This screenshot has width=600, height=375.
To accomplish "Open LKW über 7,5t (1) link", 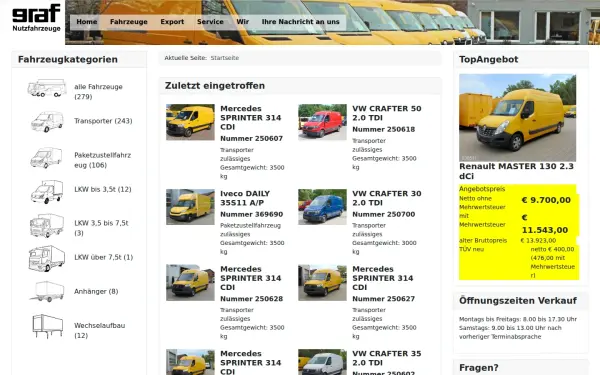I will (104, 257).
